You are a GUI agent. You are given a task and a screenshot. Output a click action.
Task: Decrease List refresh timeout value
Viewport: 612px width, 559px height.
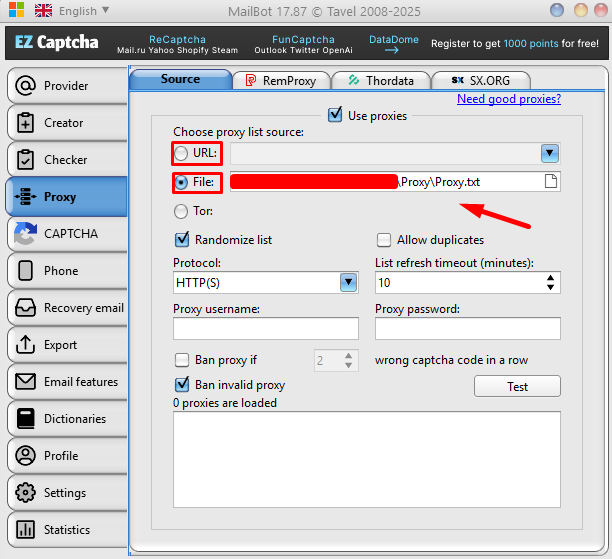tap(550, 287)
